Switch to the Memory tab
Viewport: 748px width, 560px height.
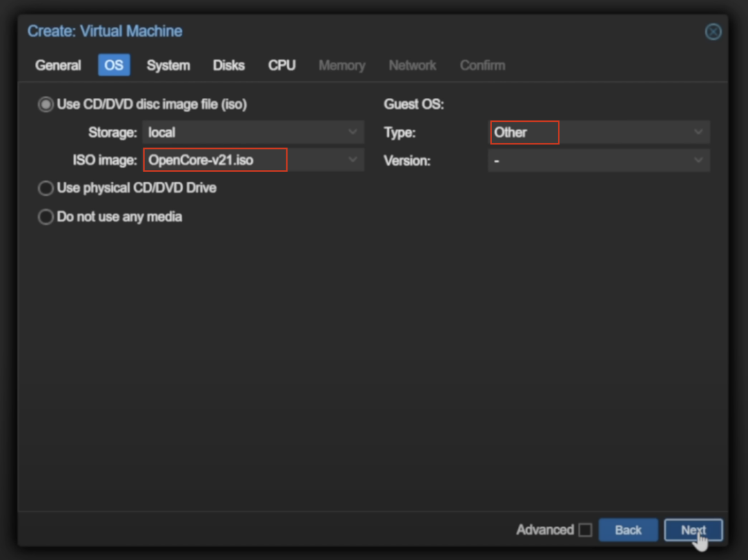[x=342, y=65]
